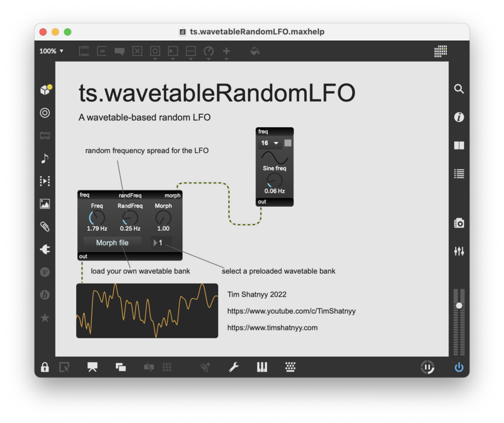
Task: Open the Snapshots camera icon in right sidebar
Action: point(459,223)
